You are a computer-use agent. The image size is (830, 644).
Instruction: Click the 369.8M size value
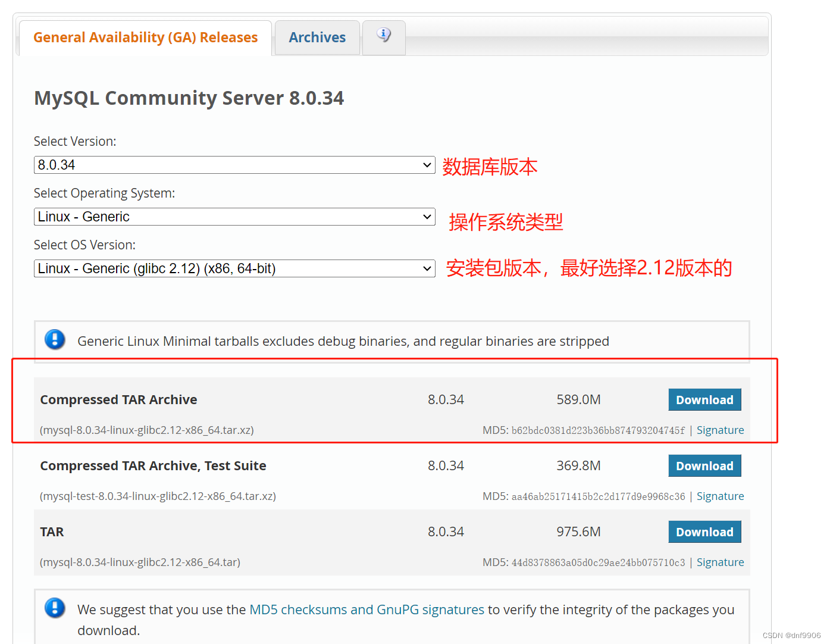[578, 466]
